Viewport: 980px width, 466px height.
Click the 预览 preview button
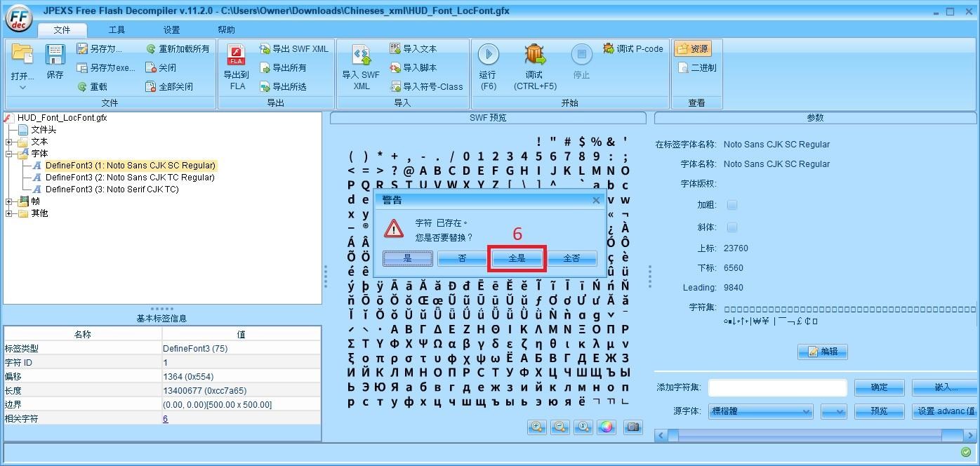click(x=879, y=411)
